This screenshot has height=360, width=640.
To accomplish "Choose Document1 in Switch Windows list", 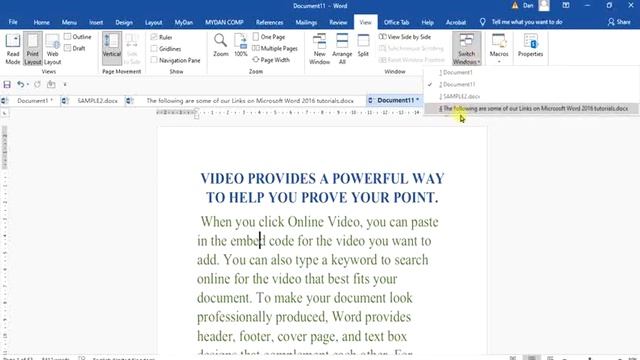I will [x=531, y=72].
